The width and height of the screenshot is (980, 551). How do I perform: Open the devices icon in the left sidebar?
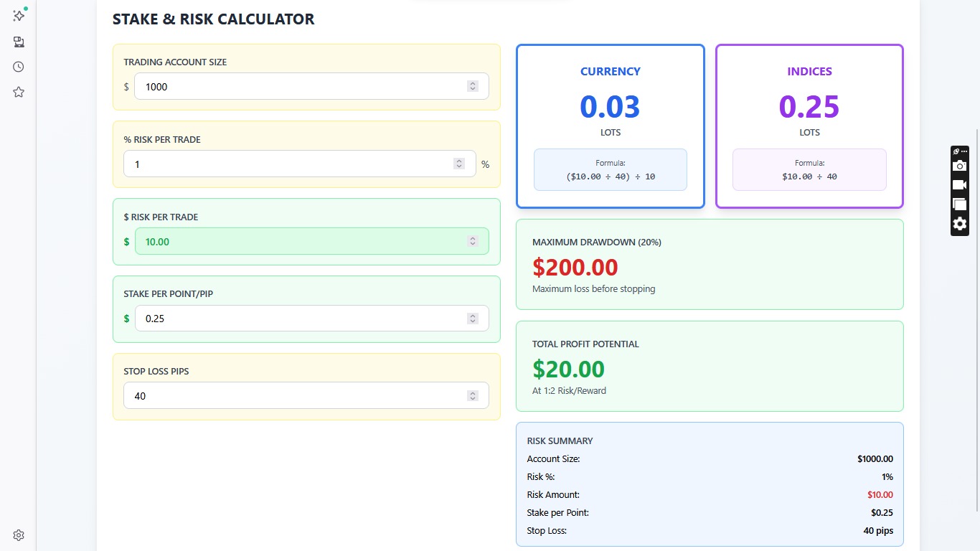point(19,42)
